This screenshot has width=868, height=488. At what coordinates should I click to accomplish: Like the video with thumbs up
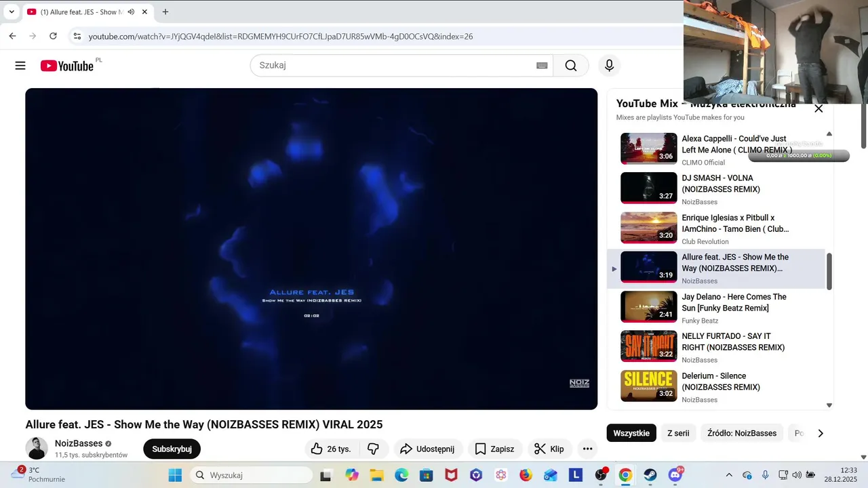(x=331, y=449)
